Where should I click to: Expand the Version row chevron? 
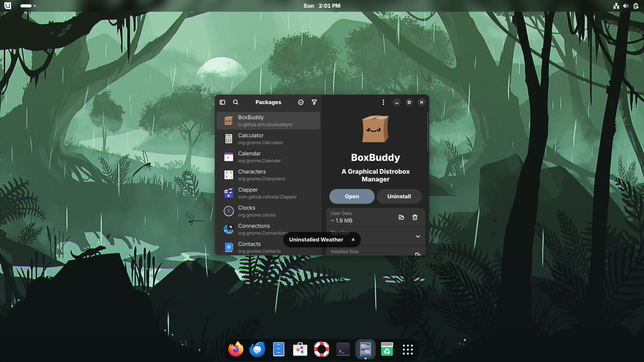[x=418, y=236]
